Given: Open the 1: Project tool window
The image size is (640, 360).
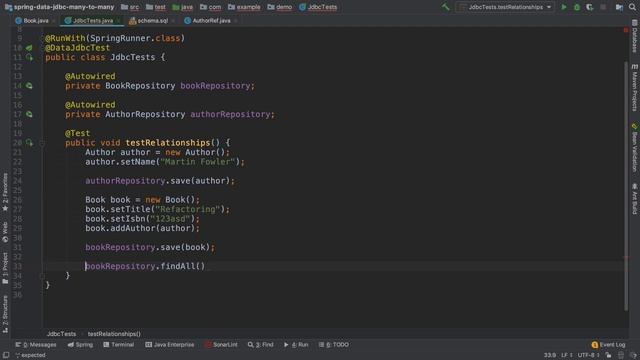Looking at the screenshot, I should [5, 268].
